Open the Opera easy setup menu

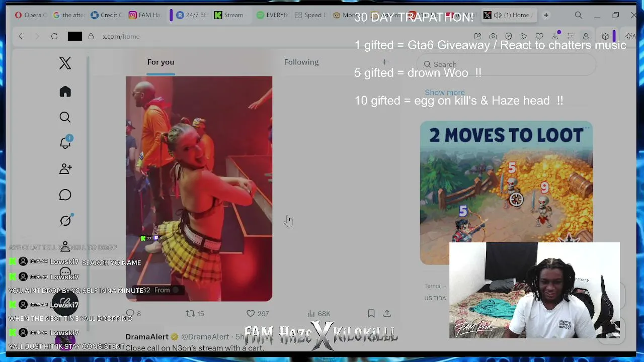[571, 36]
